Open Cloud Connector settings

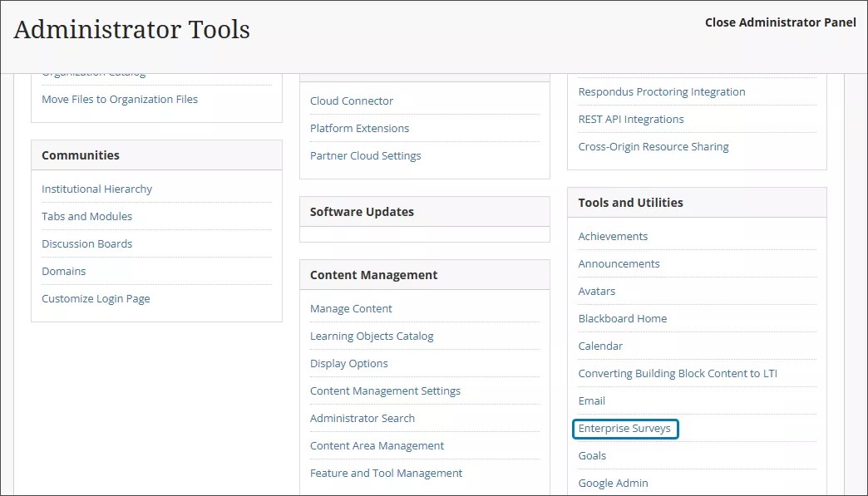[x=352, y=101]
